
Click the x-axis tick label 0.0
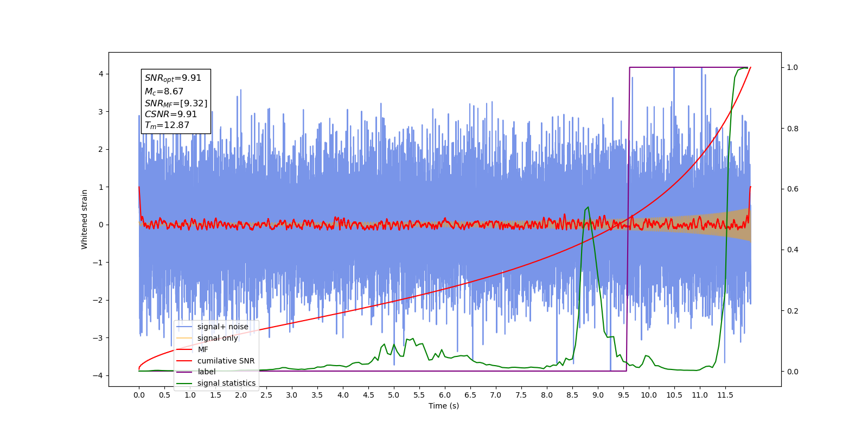pyautogui.click(x=139, y=395)
